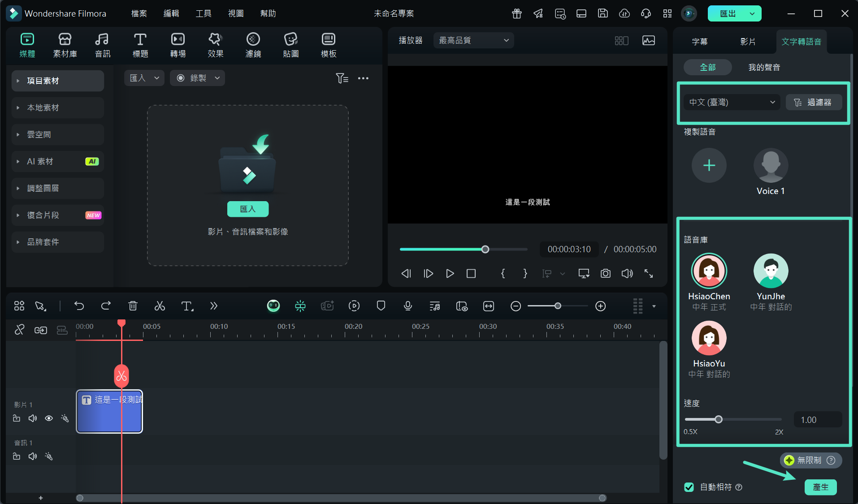
Task: Open the 標題 titles panel
Action: 140,45
